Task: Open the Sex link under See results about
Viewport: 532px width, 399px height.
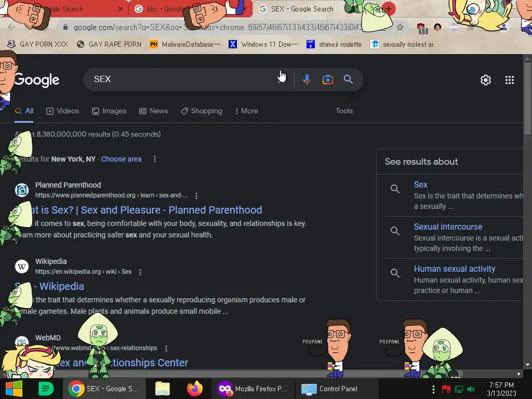Action: pos(420,184)
